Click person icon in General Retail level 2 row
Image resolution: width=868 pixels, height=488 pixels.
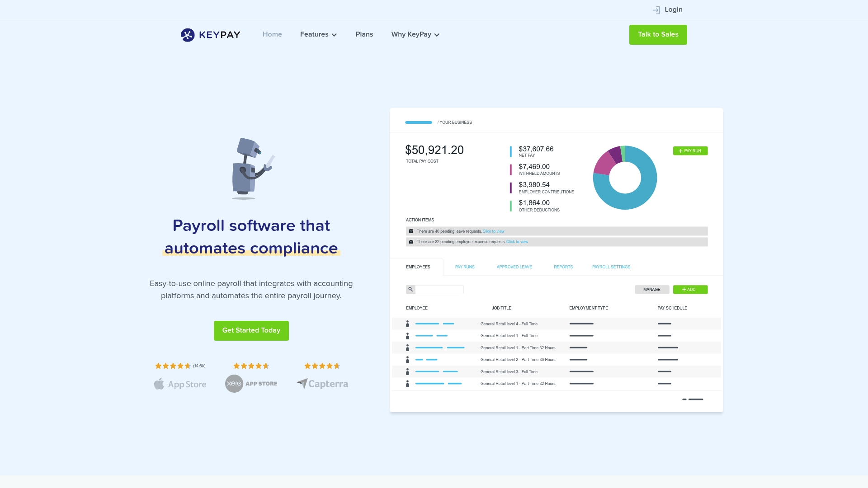[407, 360]
